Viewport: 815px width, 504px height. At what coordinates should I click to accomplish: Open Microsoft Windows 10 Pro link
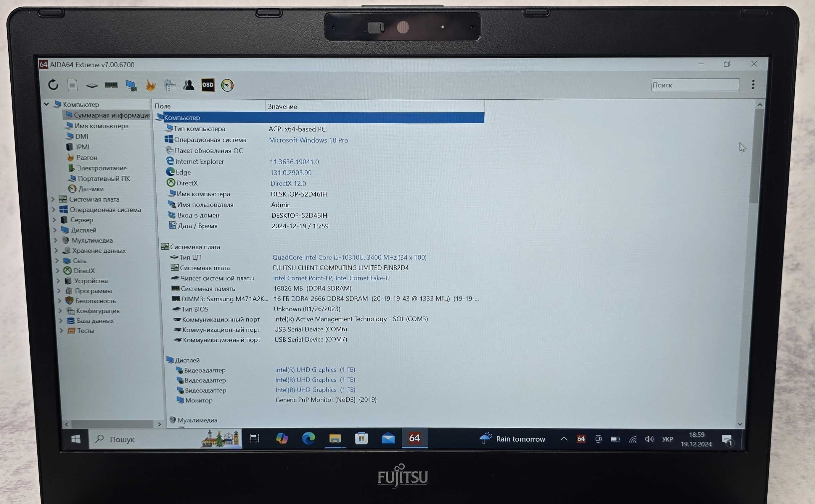pos(308,140)
